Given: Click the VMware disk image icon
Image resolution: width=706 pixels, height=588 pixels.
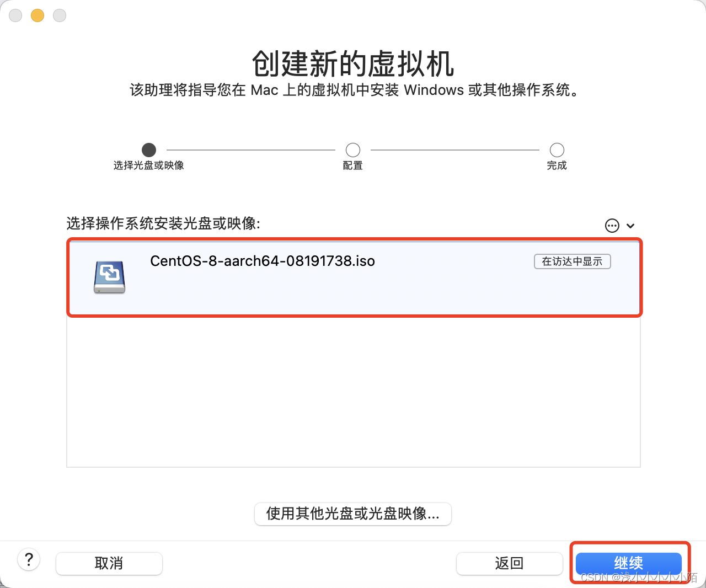Looking at the screenshot, I should coord(109,277).
